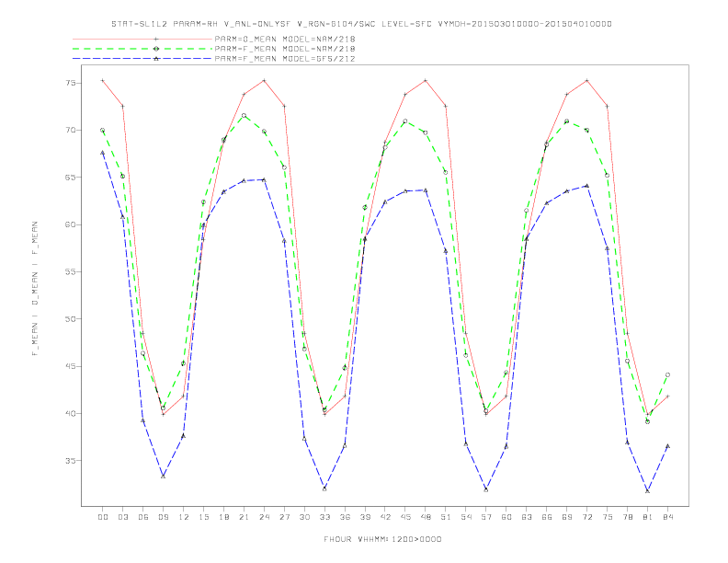
Task: Click the x-axis tick label 69
Action: (567, 517)
